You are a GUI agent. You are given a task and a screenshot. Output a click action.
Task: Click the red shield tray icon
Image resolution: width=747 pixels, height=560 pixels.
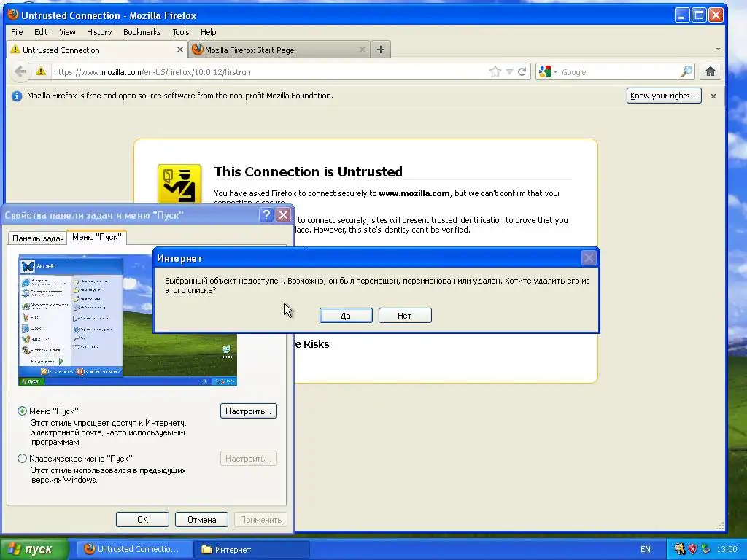tap(693, 549)
